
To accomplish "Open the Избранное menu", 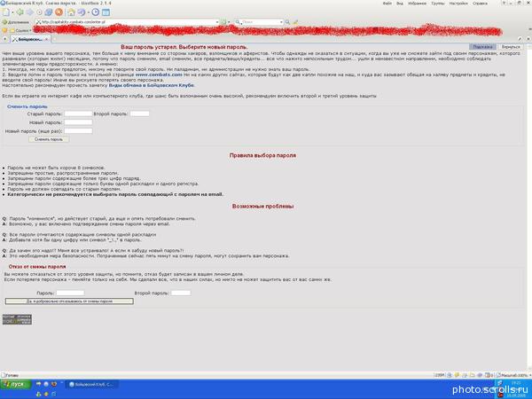I will [417, 4].
